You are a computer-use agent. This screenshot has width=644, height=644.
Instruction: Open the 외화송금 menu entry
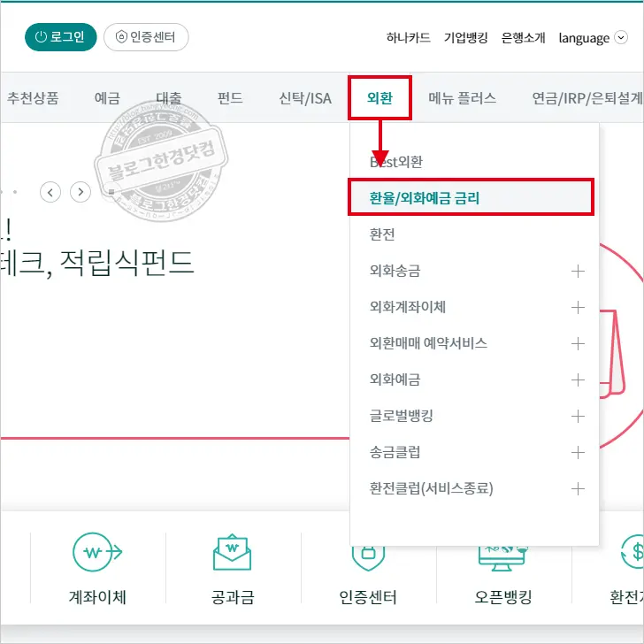(395, 271)
